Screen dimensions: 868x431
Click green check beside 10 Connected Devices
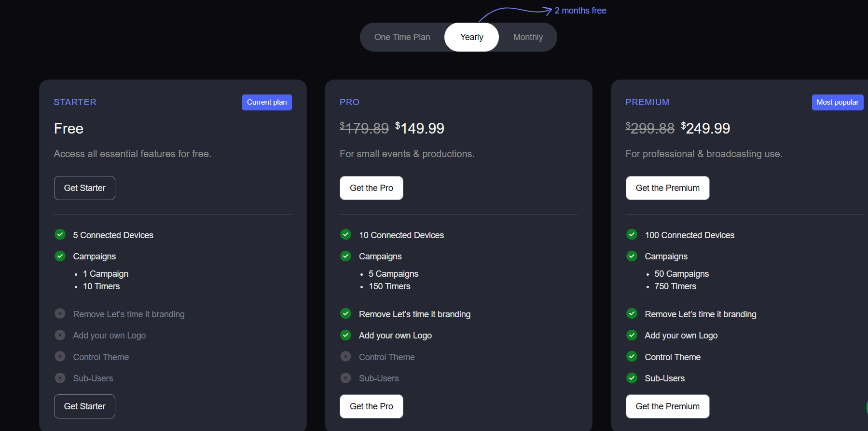click(345, 235)
